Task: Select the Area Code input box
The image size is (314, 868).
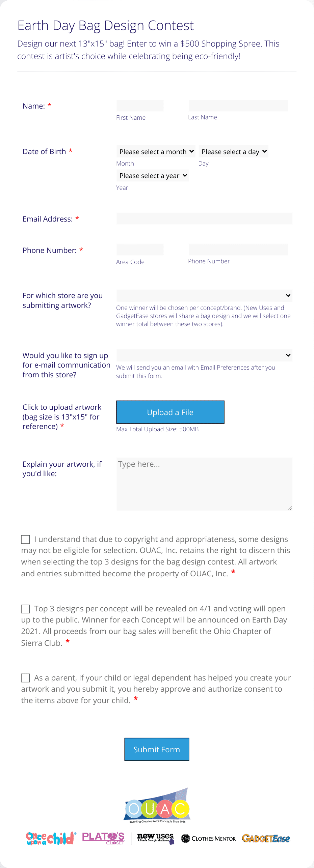Action: pos(140,250)
